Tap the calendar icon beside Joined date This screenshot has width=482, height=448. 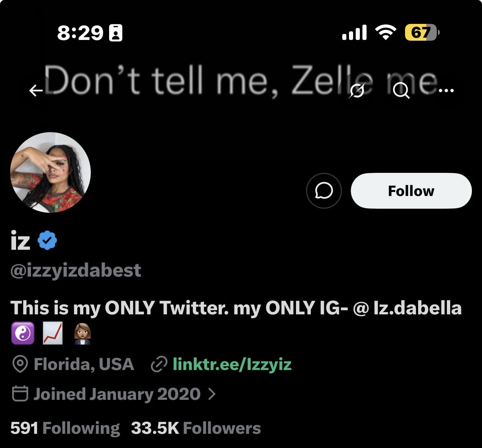(20, 393)
